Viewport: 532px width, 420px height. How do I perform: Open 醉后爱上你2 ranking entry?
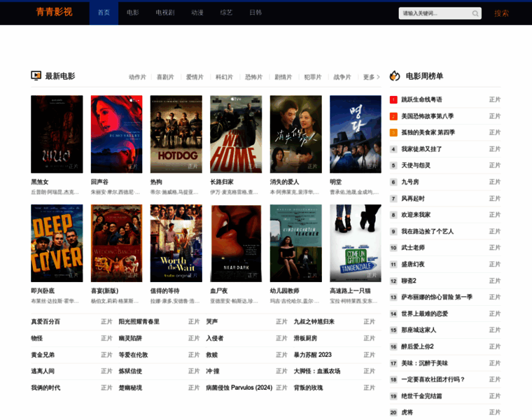coord(418,346)
